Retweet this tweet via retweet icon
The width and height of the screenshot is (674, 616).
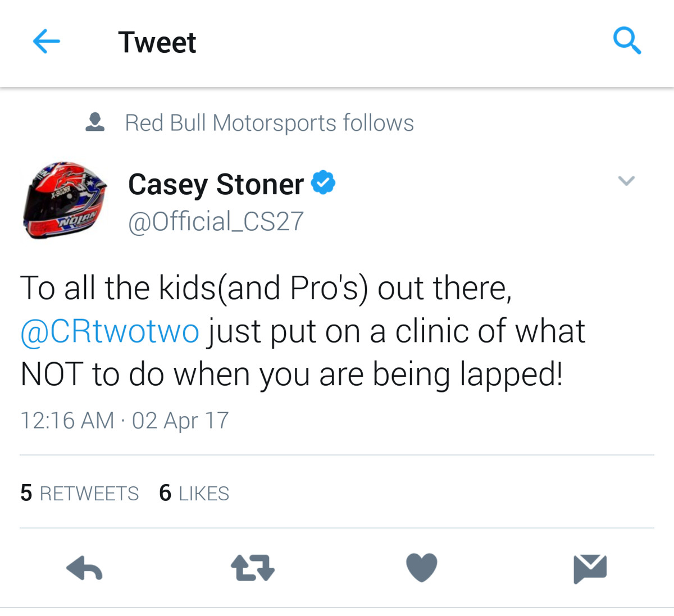pos(253,568)
